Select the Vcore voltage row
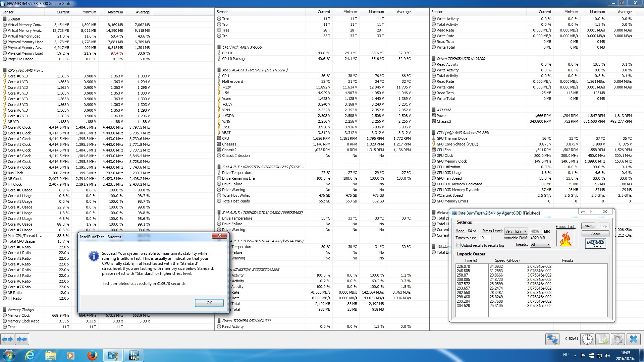 (x=314, y=99)
